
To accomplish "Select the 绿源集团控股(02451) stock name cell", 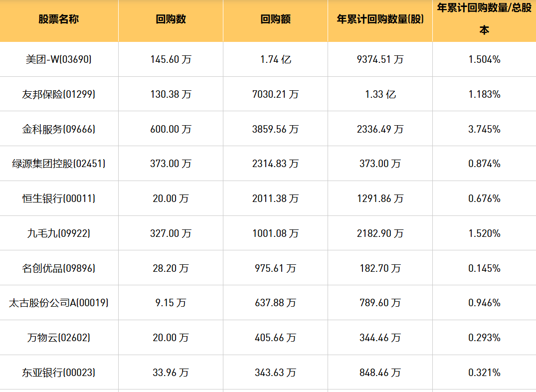I will coord(58,164).
